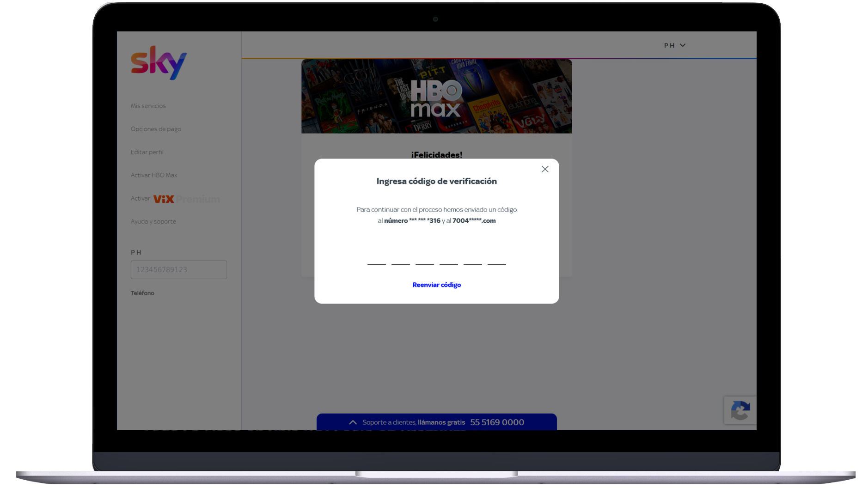Click the HBO Max banner image
This screenshot has height=488, width=868.
436,96
